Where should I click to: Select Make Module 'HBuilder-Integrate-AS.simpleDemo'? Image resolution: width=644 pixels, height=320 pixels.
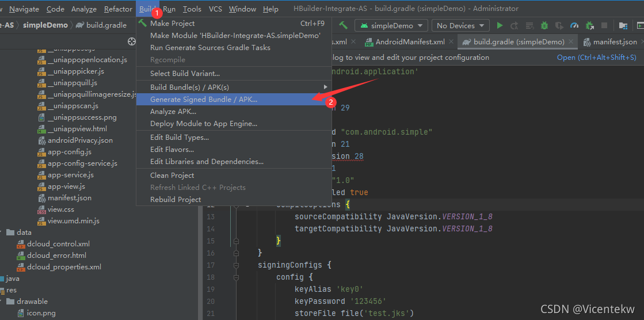[234, 36]
